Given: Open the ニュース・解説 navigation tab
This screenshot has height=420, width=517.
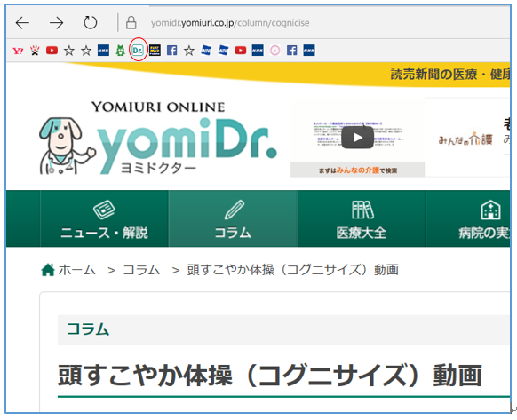Looking at the screenshot, I should 104,218.
